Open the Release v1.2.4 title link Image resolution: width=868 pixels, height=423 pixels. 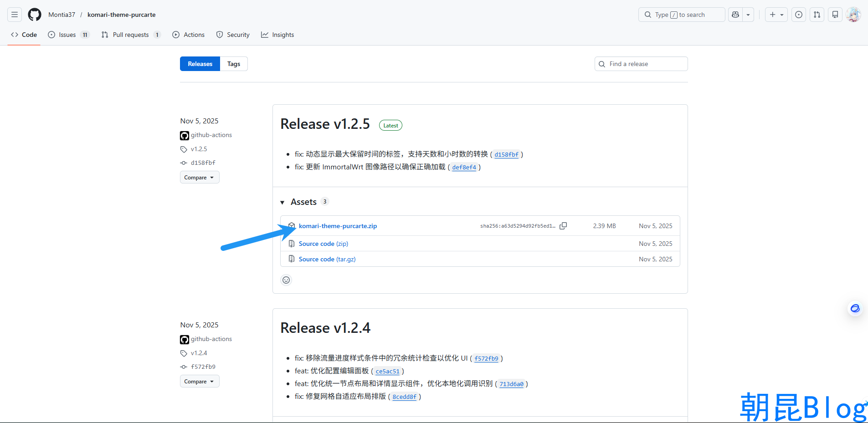click(x=325, y=328)
